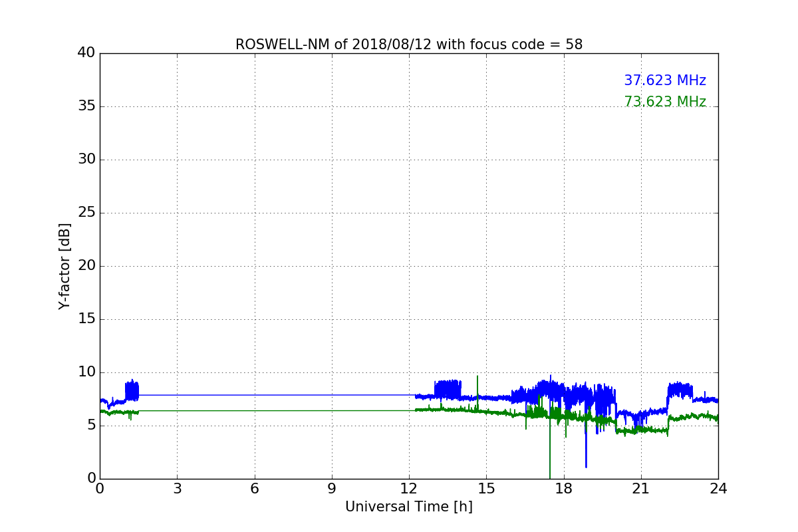This screenshot has width=798, height=532.
Task: Click the y-axis tick label 35
Action: click(86, 106)
